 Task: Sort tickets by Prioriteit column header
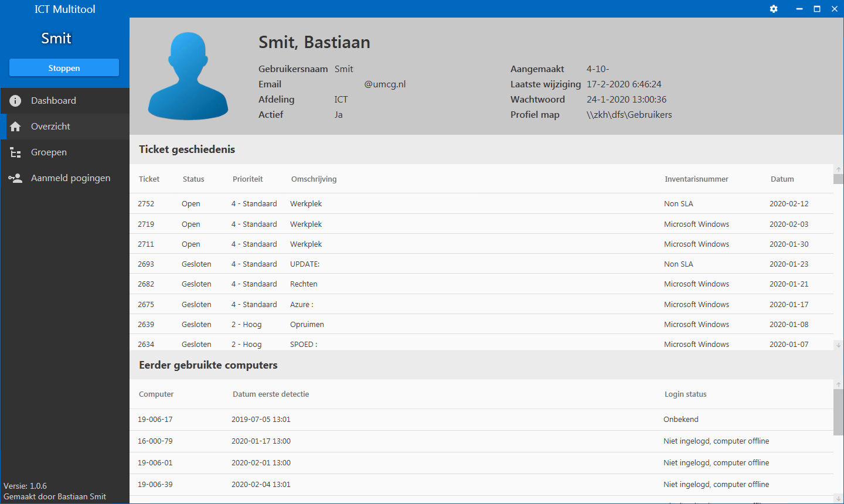click(247, 179)
